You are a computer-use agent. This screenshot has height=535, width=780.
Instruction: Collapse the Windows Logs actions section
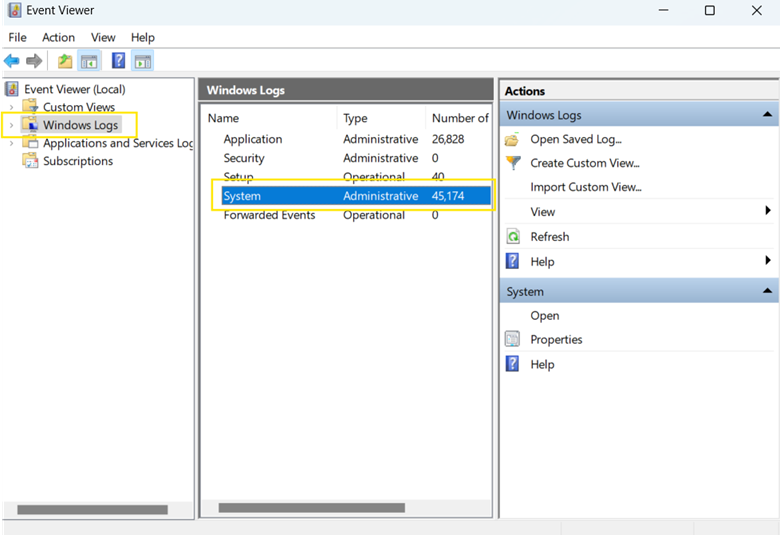[767, 115]
